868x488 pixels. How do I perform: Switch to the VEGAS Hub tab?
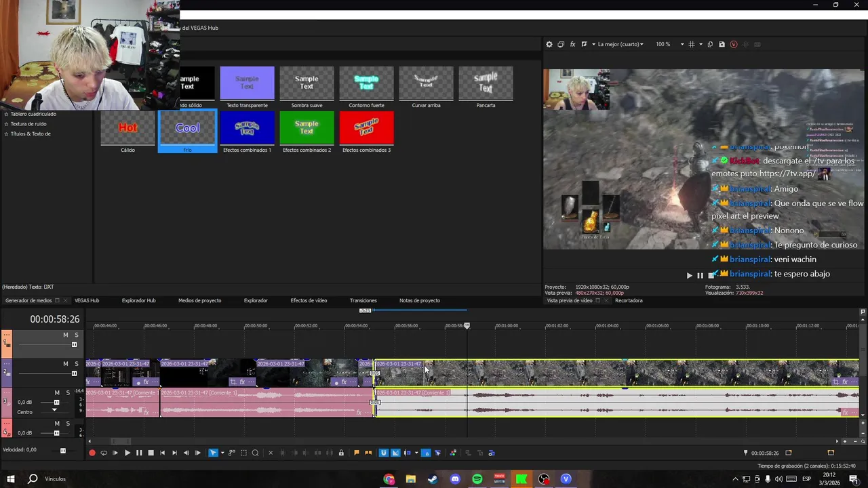[x=87, y=300]
